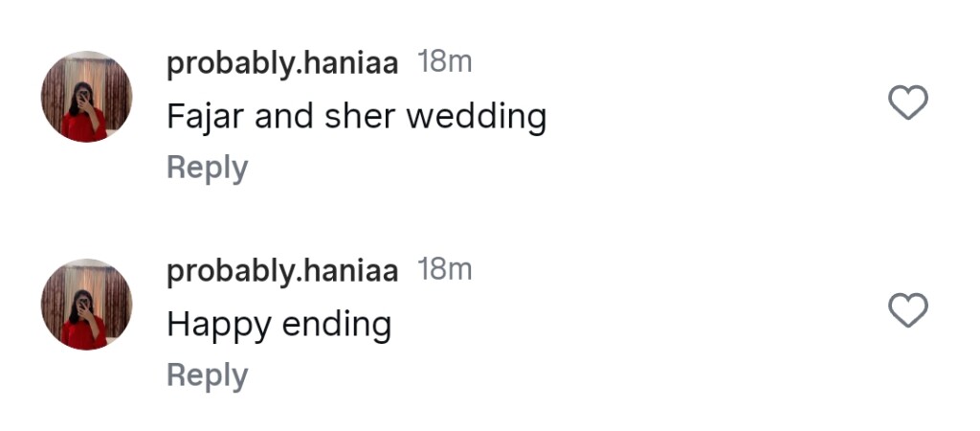This screenshot has height=431, width=980.
Task: Select the "Happy ending" comment text
Action: [279, 326]
